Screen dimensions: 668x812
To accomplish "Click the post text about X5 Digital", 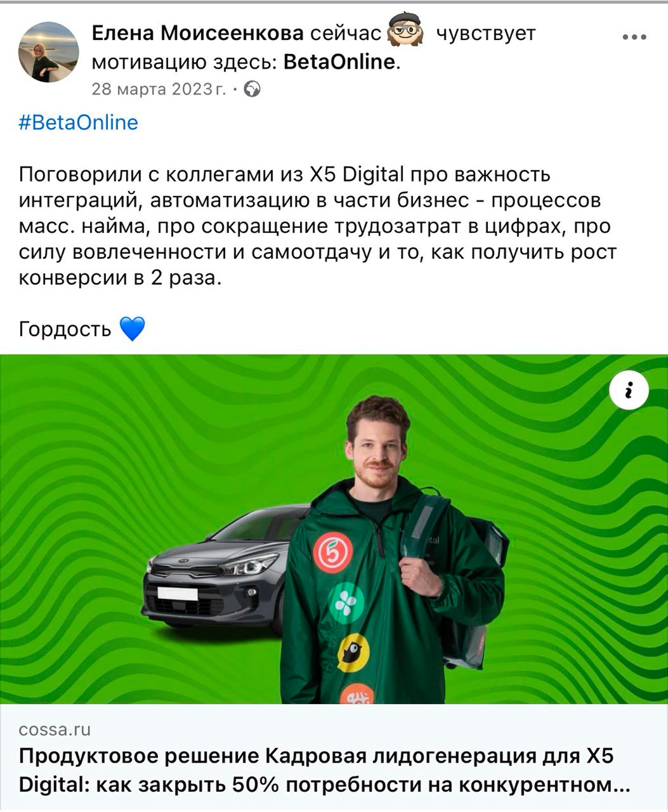I will pos(317,226).
